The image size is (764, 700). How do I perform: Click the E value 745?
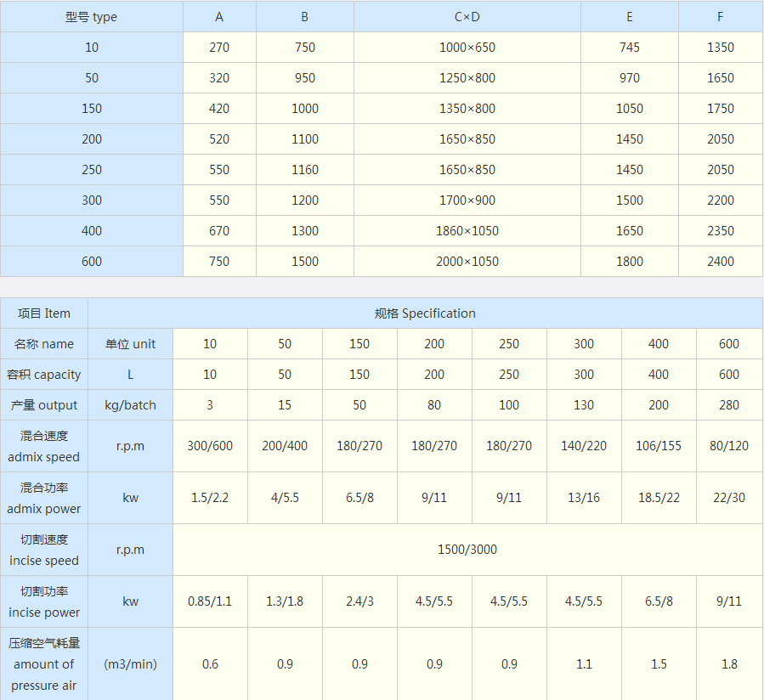coord(629,48)
